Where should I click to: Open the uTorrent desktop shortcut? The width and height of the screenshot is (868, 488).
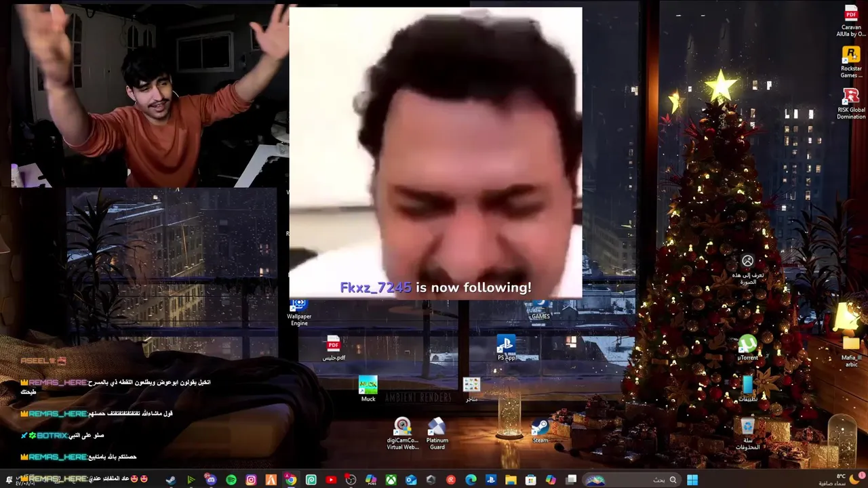point(747,348)
